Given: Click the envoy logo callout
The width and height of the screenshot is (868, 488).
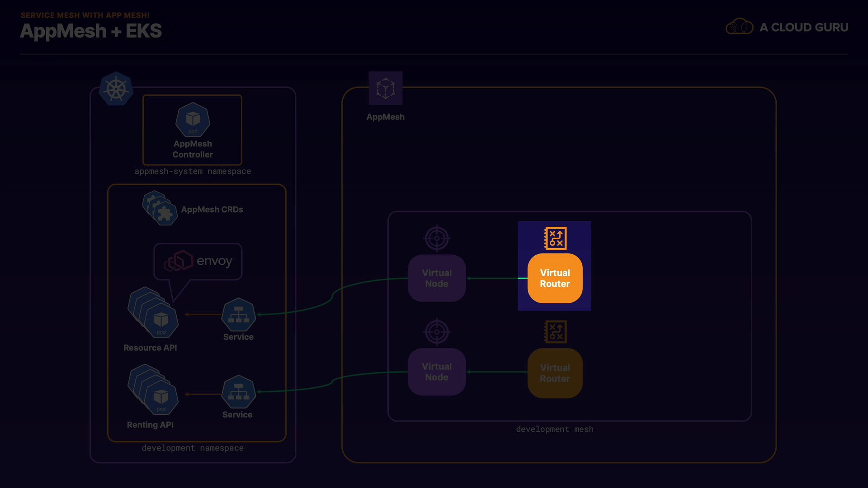Looking at the screenshot, I should click(198, 261).
